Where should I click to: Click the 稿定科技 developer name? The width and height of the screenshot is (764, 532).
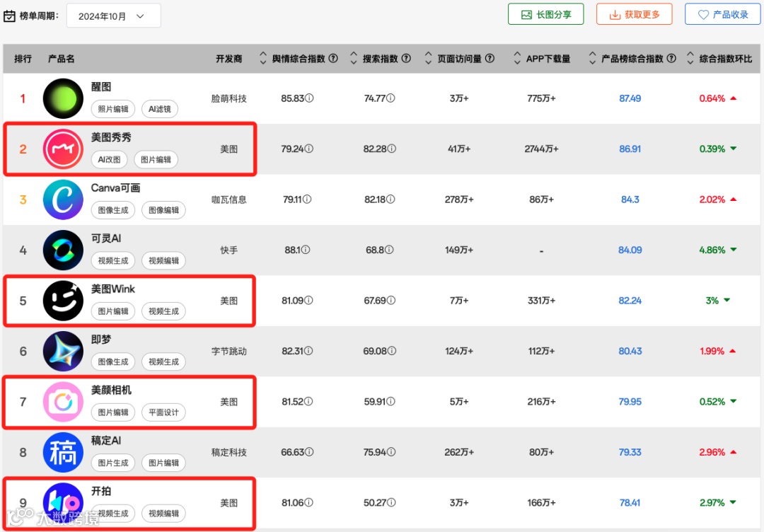[x=229, y=453]
